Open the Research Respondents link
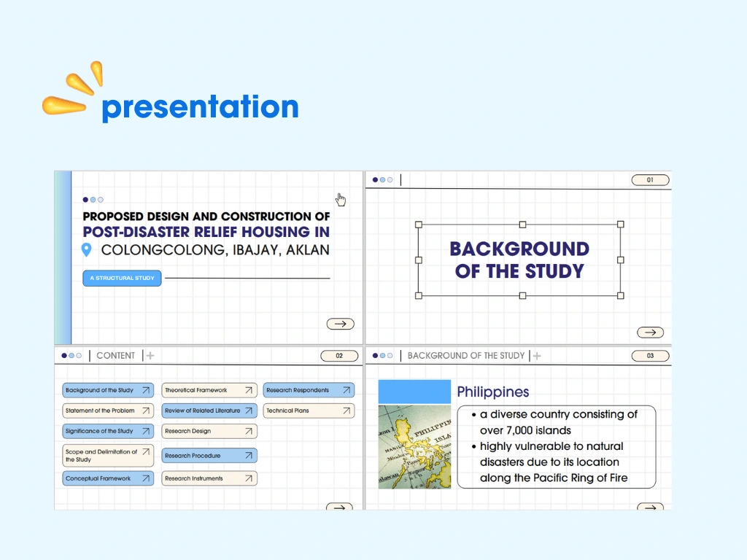747x560 pixels. [309, 390]
